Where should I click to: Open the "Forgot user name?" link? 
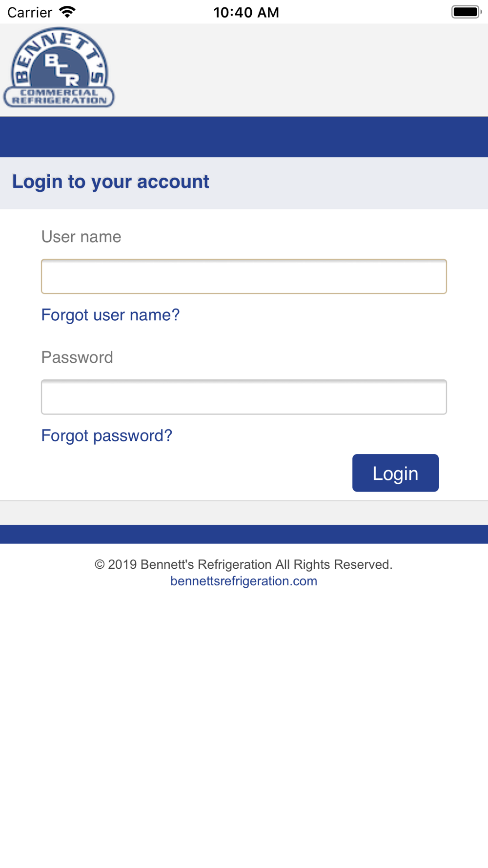click(110, 315)
